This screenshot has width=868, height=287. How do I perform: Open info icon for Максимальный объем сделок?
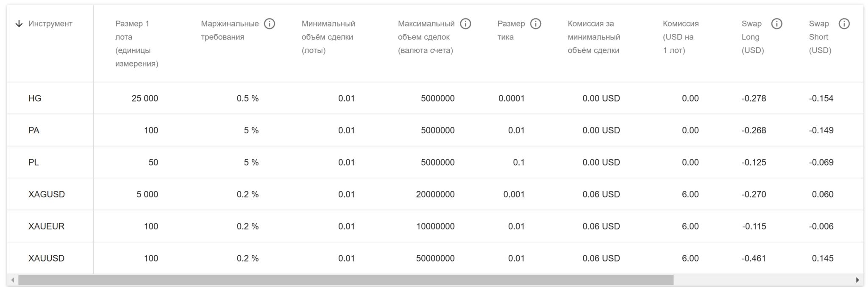(465, 24)
